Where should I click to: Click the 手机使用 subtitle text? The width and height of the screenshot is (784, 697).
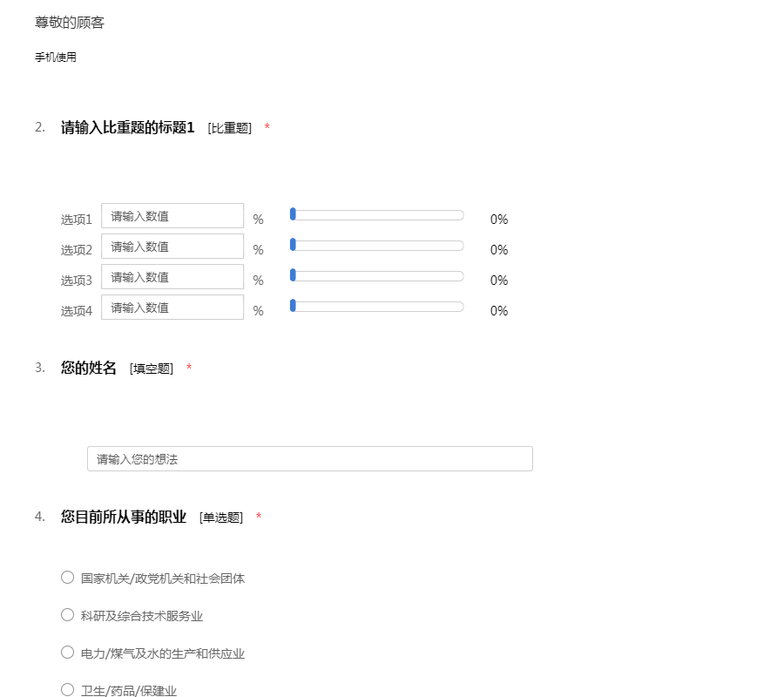[56, 58]
